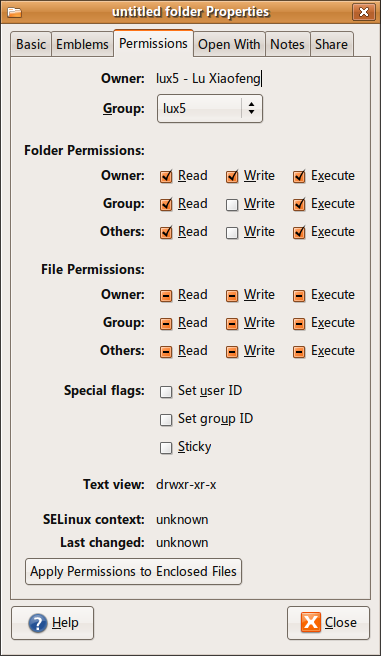Switch to the Basic tab
This screenshot has height=656, width=381.
[x=31, y=44]
